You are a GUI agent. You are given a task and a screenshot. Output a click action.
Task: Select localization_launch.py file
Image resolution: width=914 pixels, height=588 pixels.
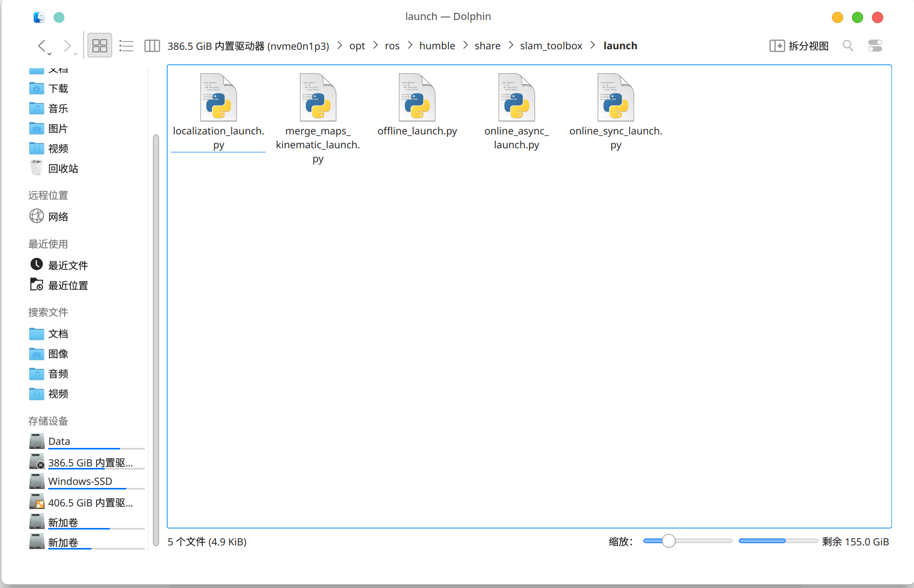(219, 112)
